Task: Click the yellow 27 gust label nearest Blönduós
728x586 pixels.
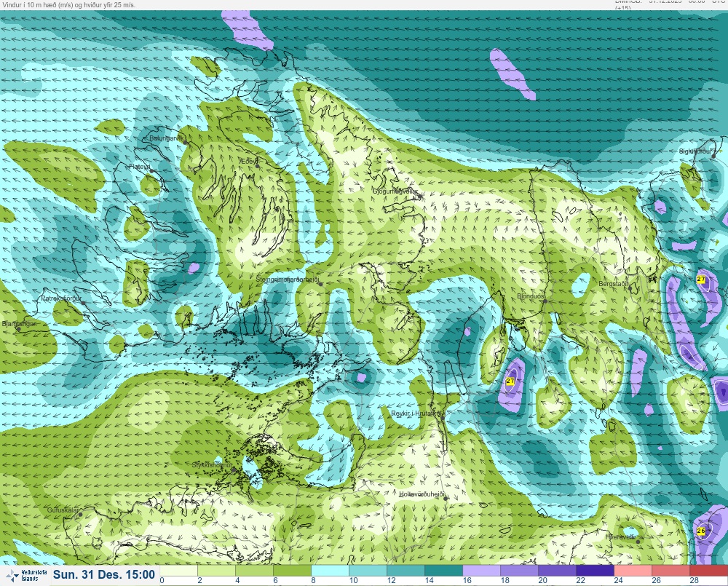Action: point(510,381)
